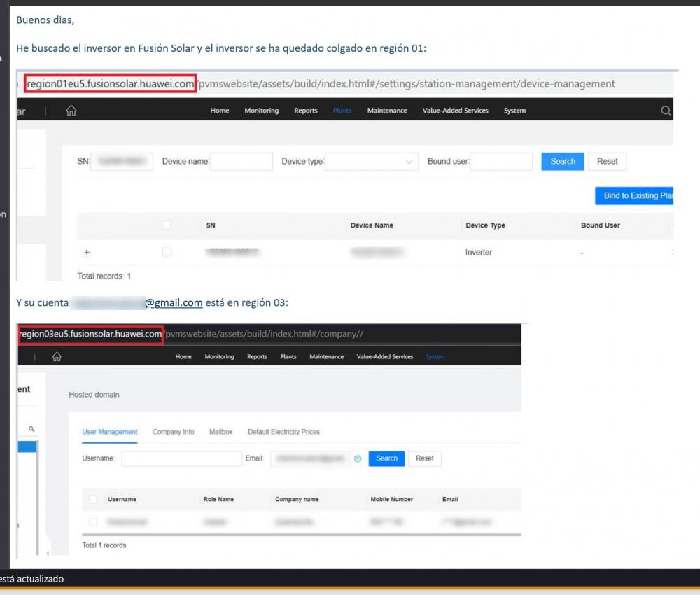The width and height of the screenshot is (700, 595).
Task: Click Company name column header
Action: pos(297,500)
